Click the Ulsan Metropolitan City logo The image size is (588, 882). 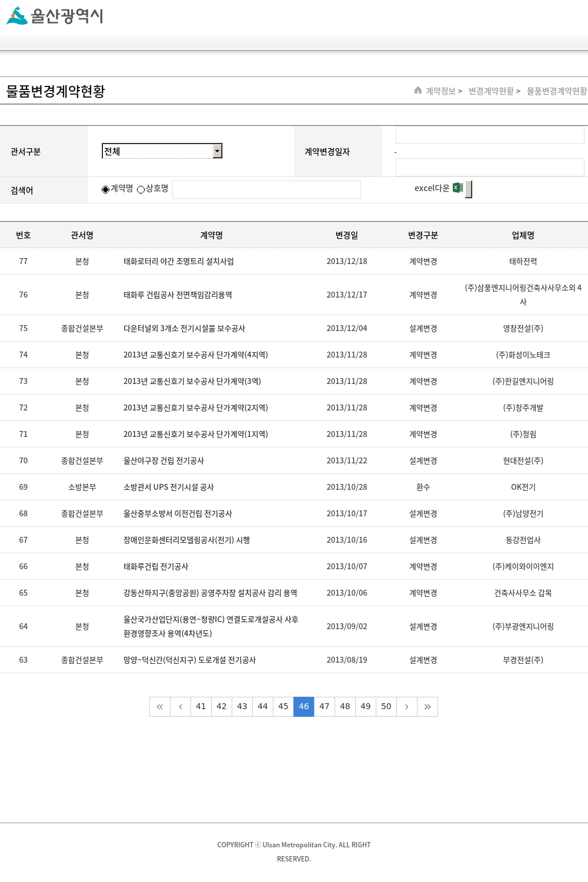coord(55,16)
